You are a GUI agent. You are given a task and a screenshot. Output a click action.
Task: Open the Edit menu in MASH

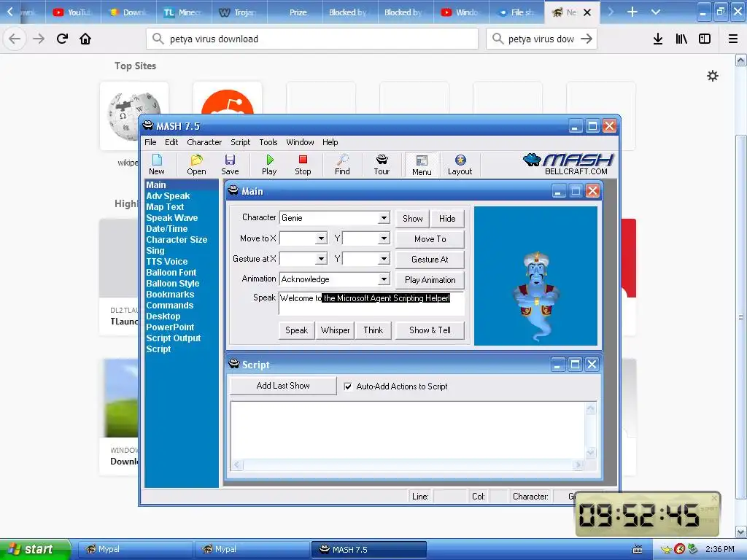click(x=171, y=142)
